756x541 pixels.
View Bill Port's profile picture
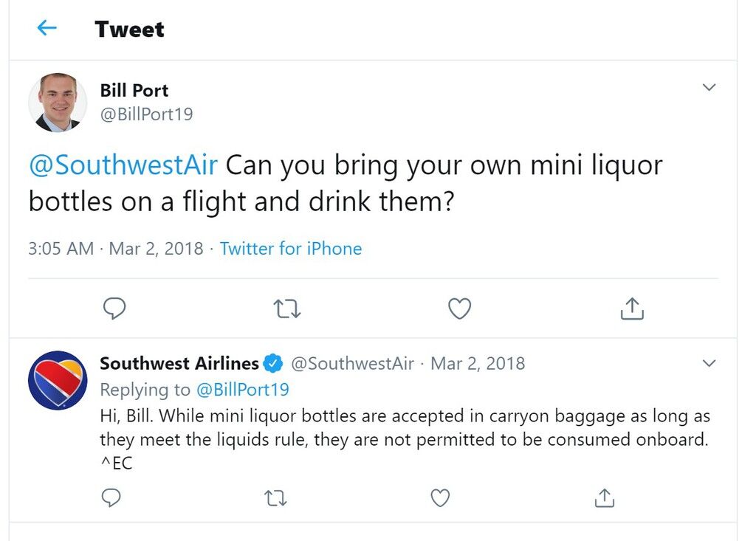point(58,103)
